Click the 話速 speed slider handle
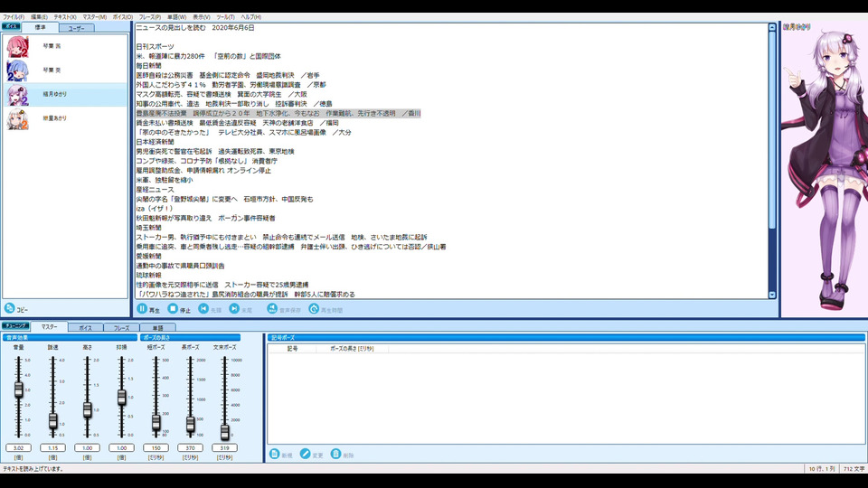Screen dimensions: 868x488 (53, 421)
